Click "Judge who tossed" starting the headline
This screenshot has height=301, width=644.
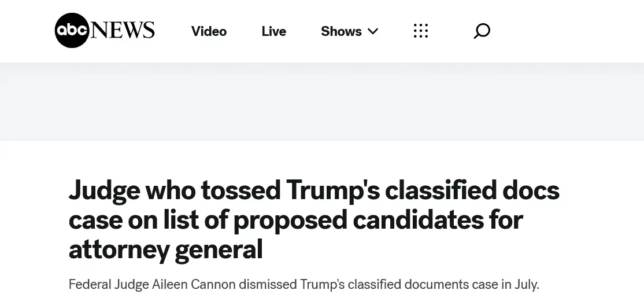click(134, 190)
